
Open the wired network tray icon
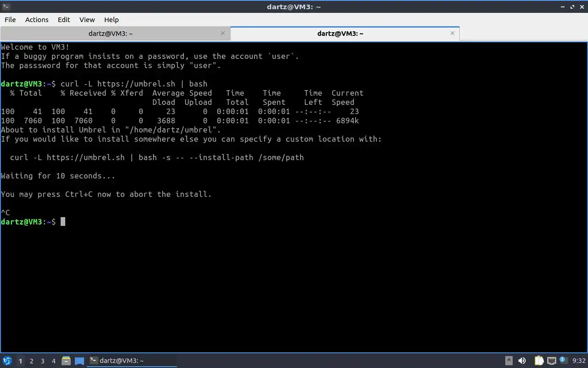552,361
